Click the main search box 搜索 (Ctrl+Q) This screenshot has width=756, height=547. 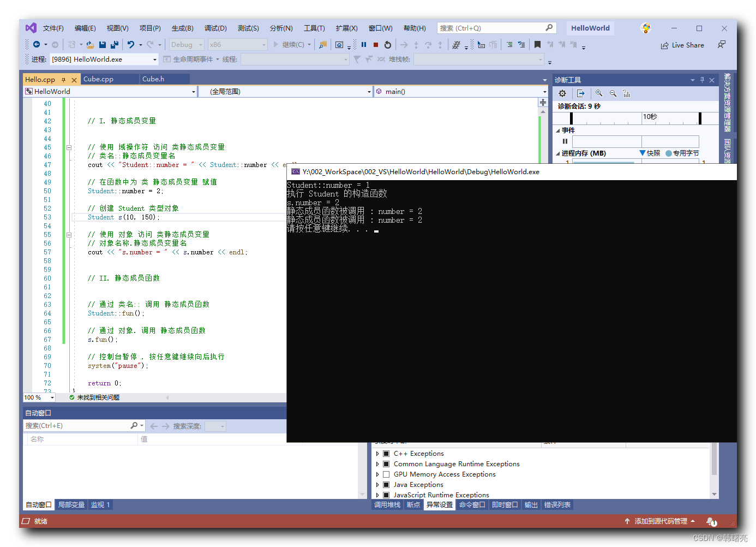(x=496, y=28)
